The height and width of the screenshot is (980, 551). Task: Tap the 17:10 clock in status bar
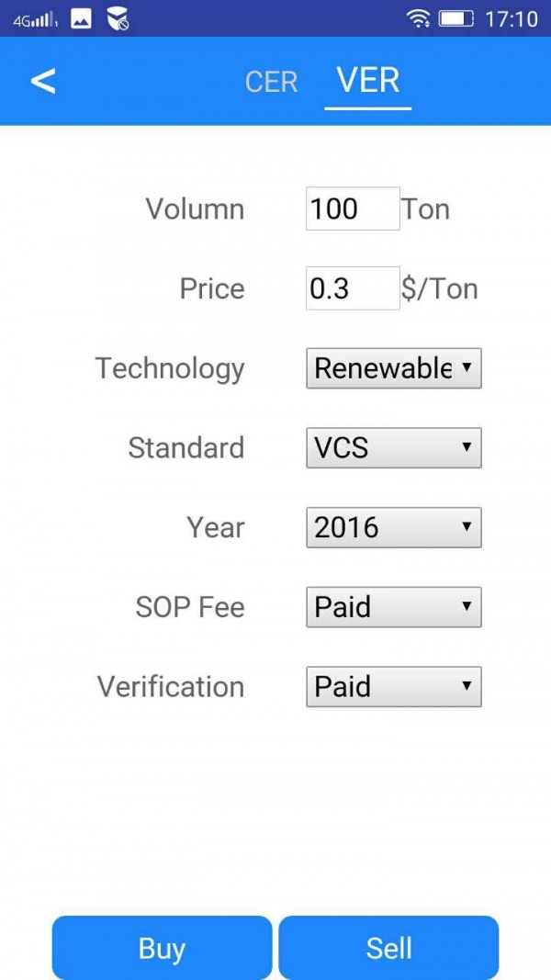(x=512, y=18)
